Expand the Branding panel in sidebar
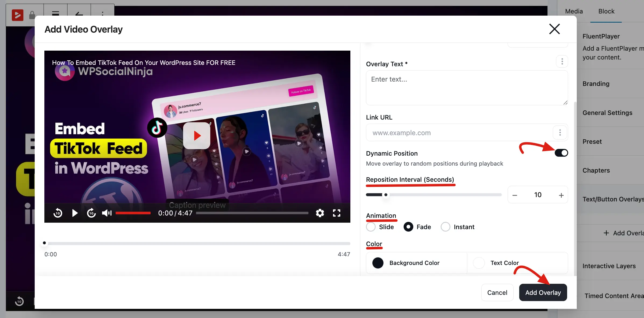 pos(611,84)
